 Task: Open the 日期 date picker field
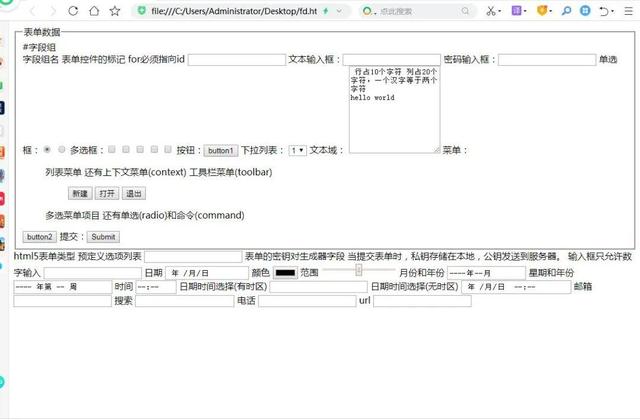tap(207, 273)
